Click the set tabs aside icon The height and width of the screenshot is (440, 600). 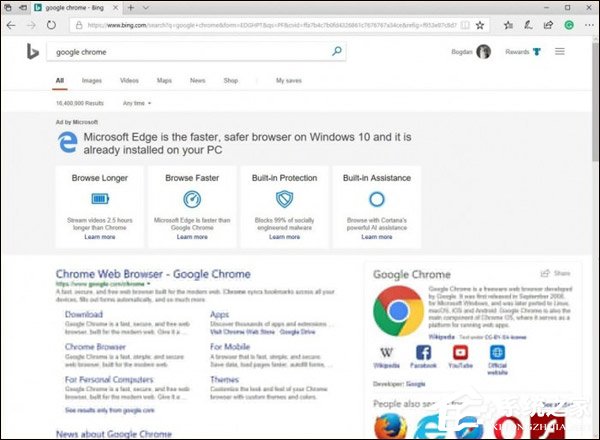click(23, 8)
